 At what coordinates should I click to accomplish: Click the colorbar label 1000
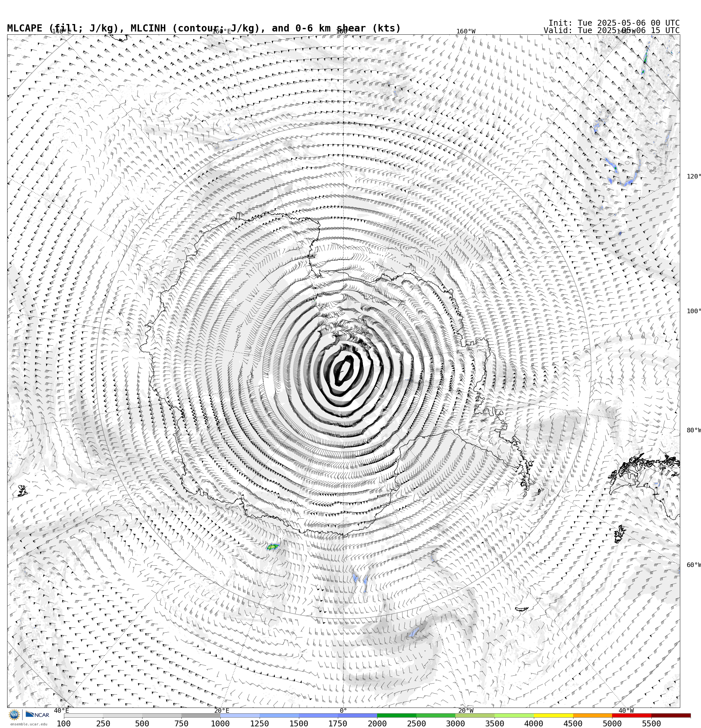point(220,723)
